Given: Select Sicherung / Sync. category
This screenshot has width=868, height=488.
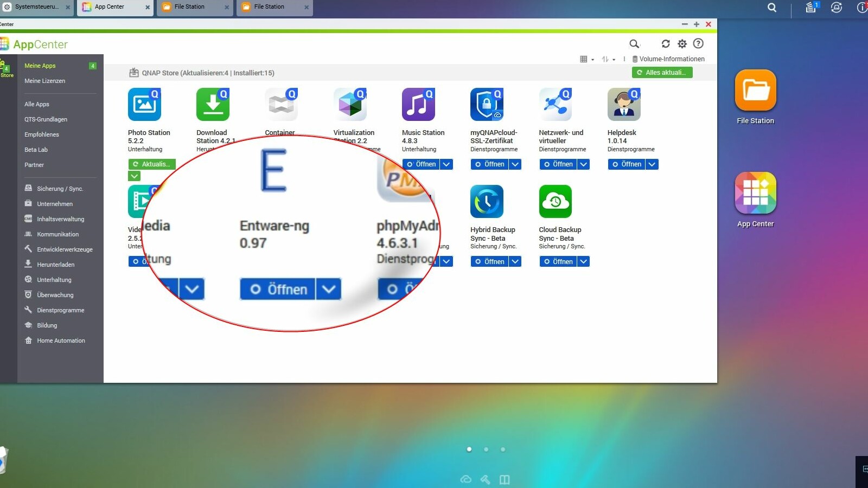Looking at the screenshot, I should tap(60, 189).
